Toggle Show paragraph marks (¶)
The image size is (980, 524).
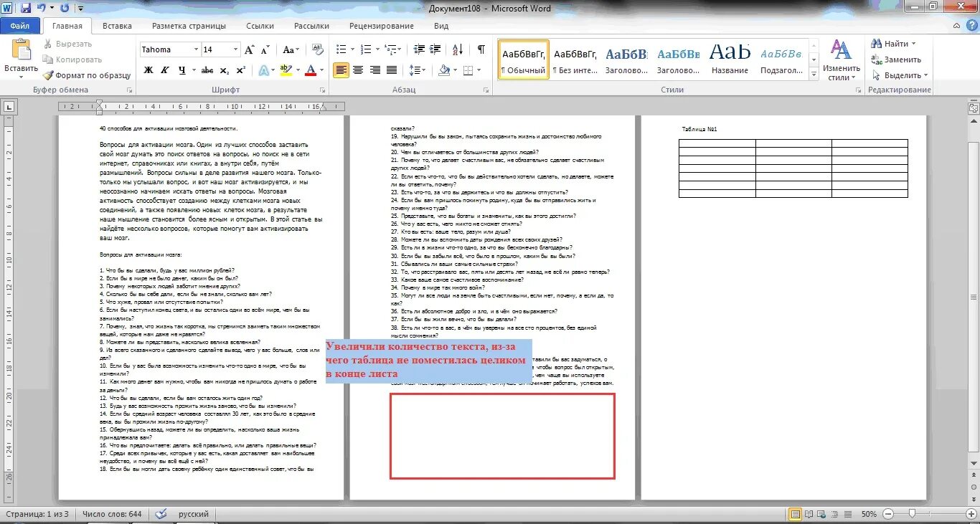click(481, 49)
